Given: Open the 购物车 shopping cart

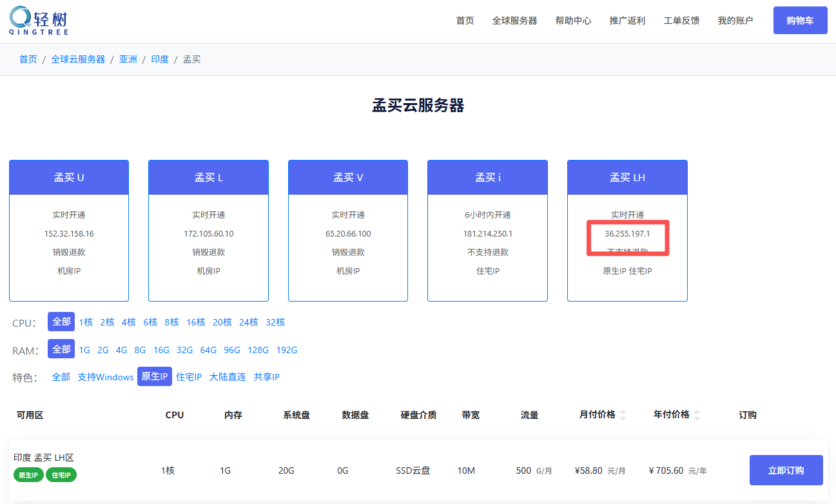Looking at the screenshot, I should [800, 21].
